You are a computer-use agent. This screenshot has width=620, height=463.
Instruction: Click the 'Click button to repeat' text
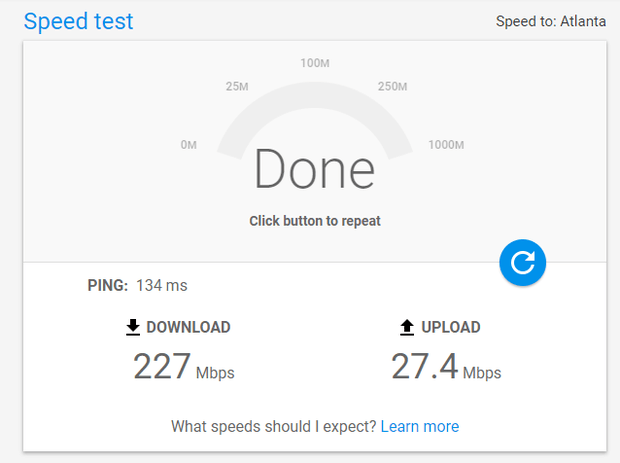(315, 221)
